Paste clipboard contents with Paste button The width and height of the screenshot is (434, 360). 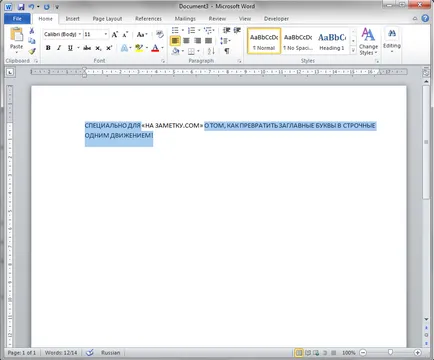[16, 40]
